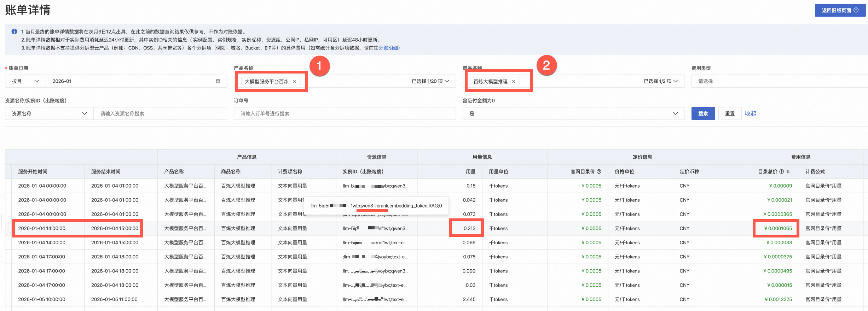The image size is (868, 311).
Task: Click the instance ID in the 0.066 usage row
Action: pos(375,242)
